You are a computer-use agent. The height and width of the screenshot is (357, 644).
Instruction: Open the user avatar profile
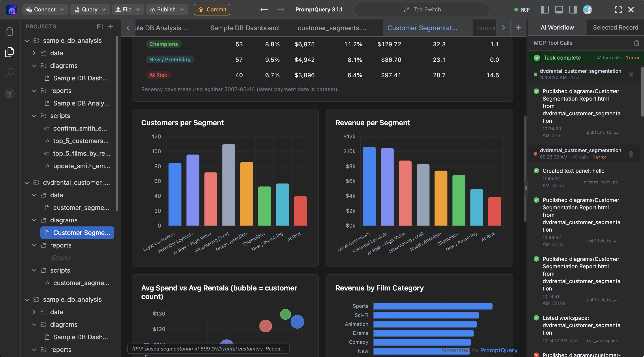pyautogui.click(x=587, y=9)
